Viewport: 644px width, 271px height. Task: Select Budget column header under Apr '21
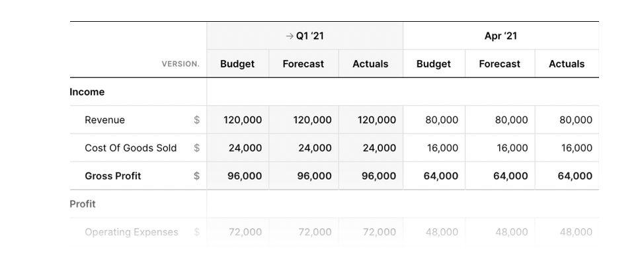pos(434,63)
